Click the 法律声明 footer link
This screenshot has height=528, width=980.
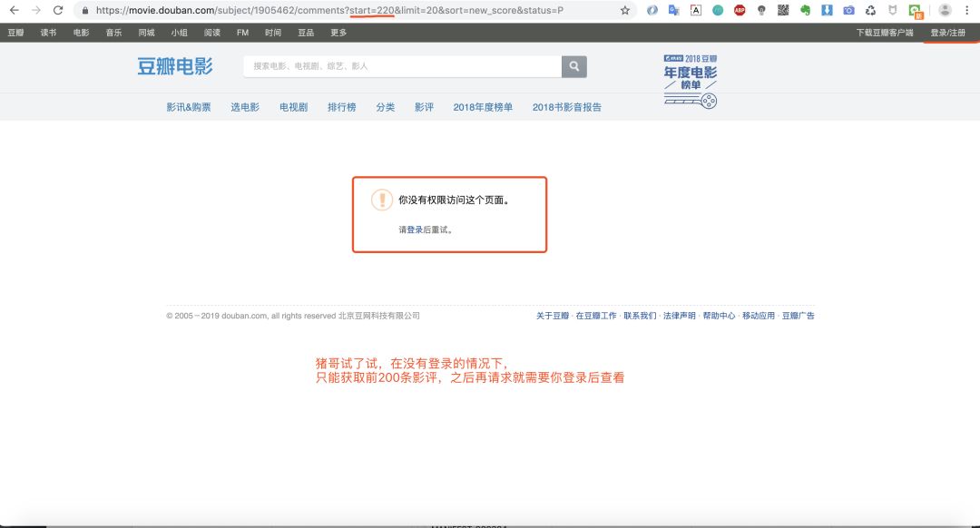pos(680,316)
